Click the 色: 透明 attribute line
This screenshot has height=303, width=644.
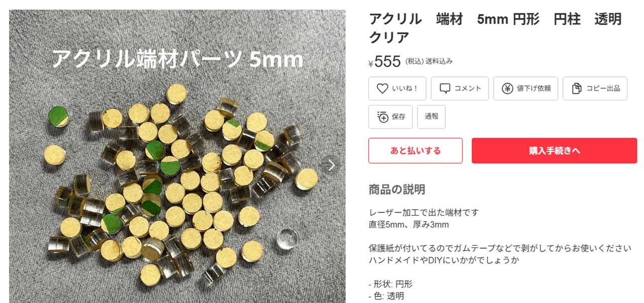(x=386, y=296)
